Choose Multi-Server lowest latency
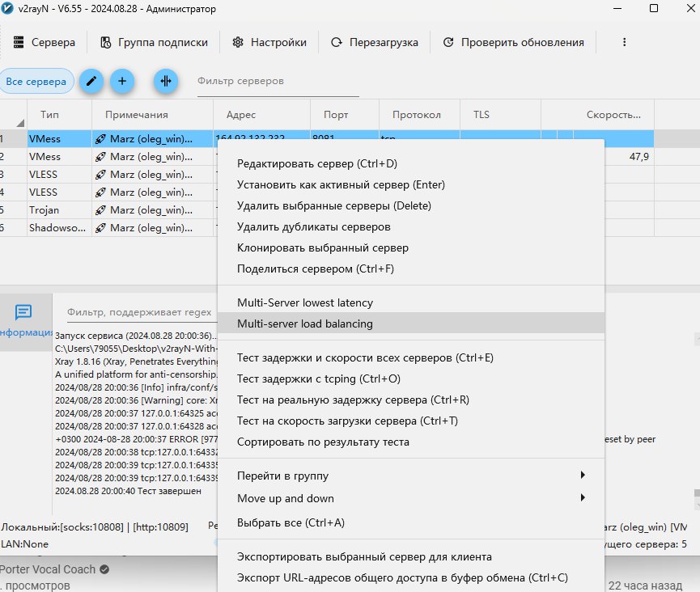The height and width of the screenshot is (592, 700). pyautogui.click(x=305, y=302)
